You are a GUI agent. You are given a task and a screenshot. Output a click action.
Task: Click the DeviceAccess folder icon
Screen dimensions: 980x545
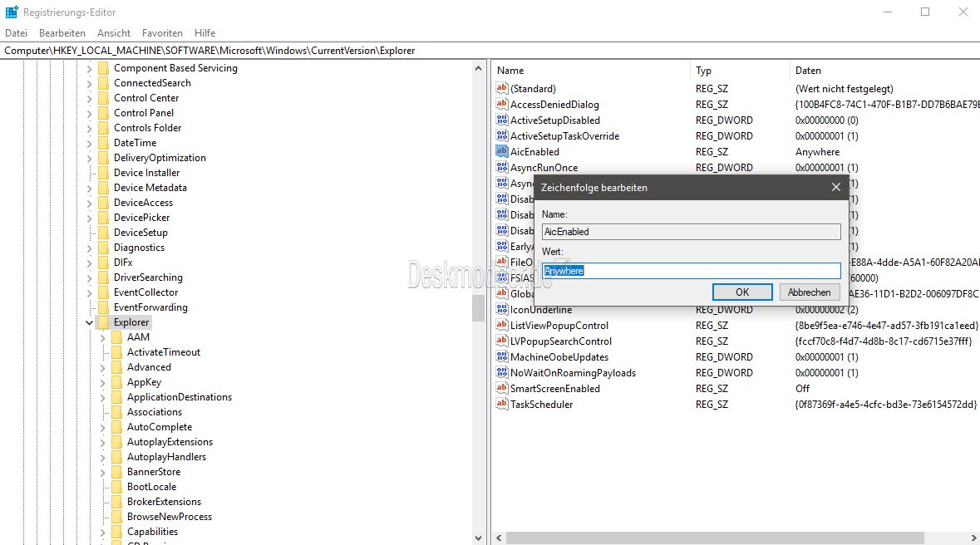pyautogui.click(x=103, y=203)
